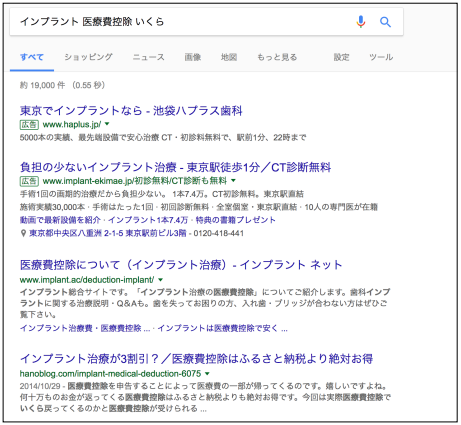Expand the dropdown arrow next to www.haplus.jp/
Image resolution: width=461 pixels, height=425 pixels.
(x=107, y=124)
